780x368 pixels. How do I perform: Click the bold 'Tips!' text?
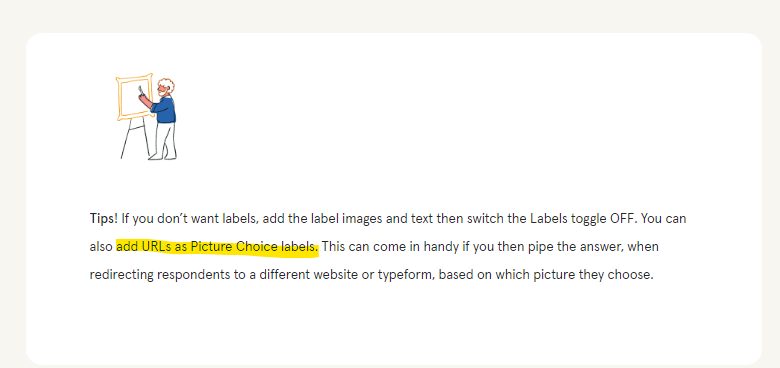click(x=103, y=219)
